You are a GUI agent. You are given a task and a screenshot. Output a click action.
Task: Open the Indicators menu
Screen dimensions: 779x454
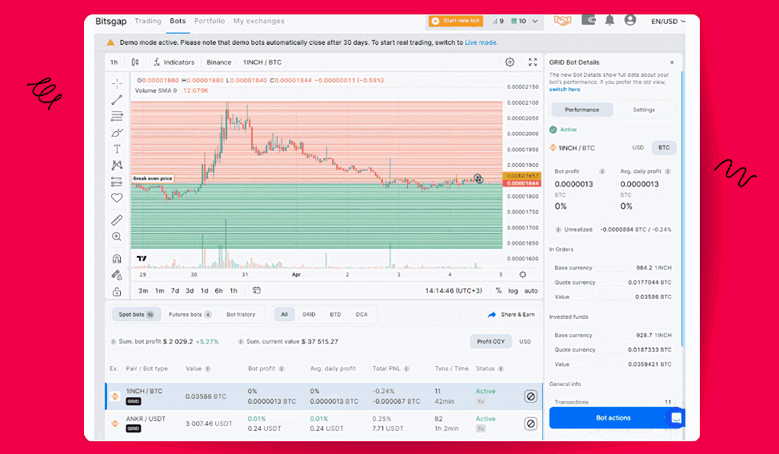tap(173, 62)
